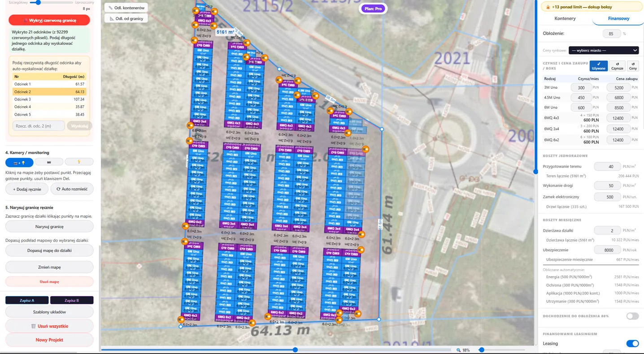
Task: Adjust the Szczegółowy–Uproszczony slider handle
Action: pos(38,2)
